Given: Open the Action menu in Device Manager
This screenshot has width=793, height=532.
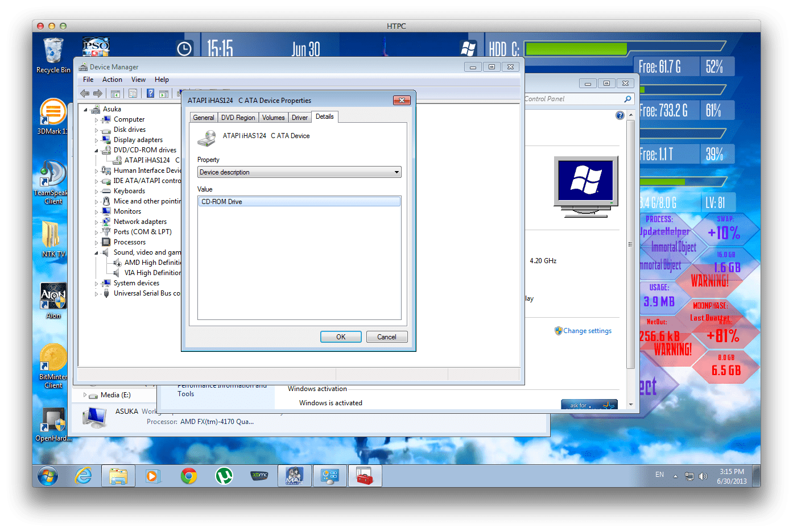Looking at the screenshot, I should [x=112, y=80].
